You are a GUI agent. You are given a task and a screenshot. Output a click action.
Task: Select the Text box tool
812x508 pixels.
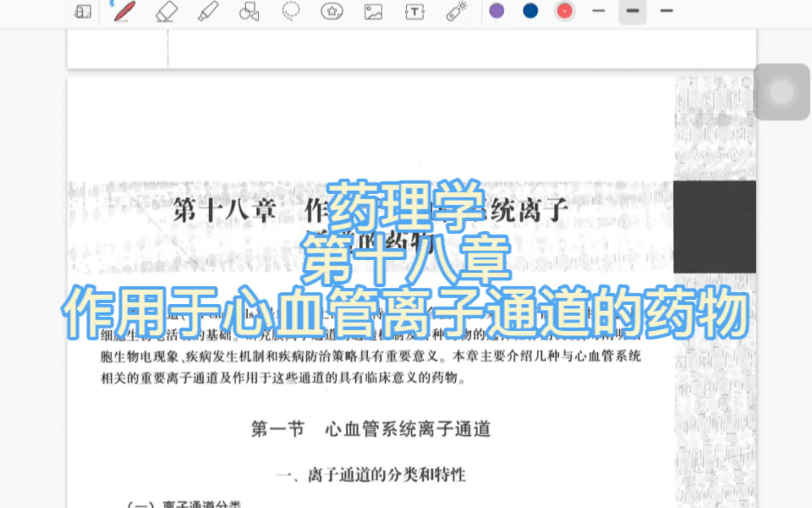415,12
